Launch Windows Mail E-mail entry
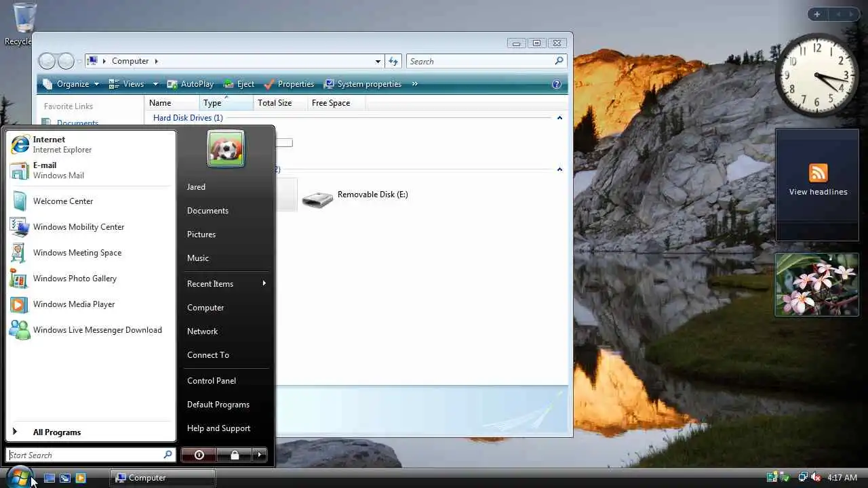 [x=90, y=170]
